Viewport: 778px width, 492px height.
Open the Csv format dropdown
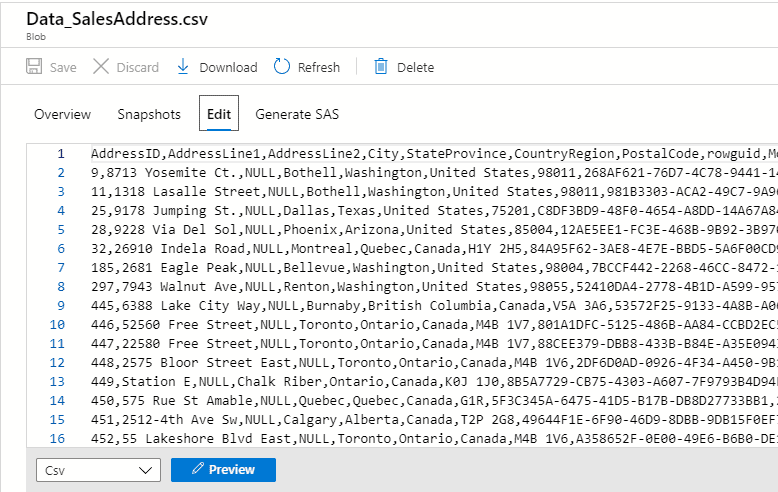click(x=98, y=470)
